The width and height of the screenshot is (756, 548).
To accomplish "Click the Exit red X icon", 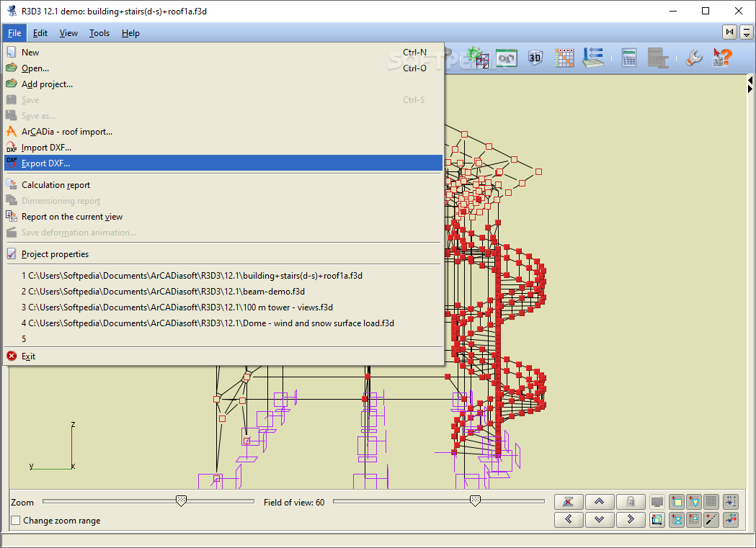I will tap(12, 356).
